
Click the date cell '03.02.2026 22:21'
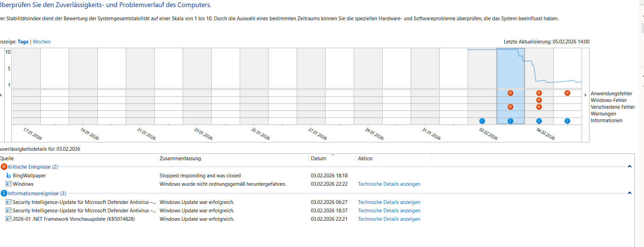point(329,219)
